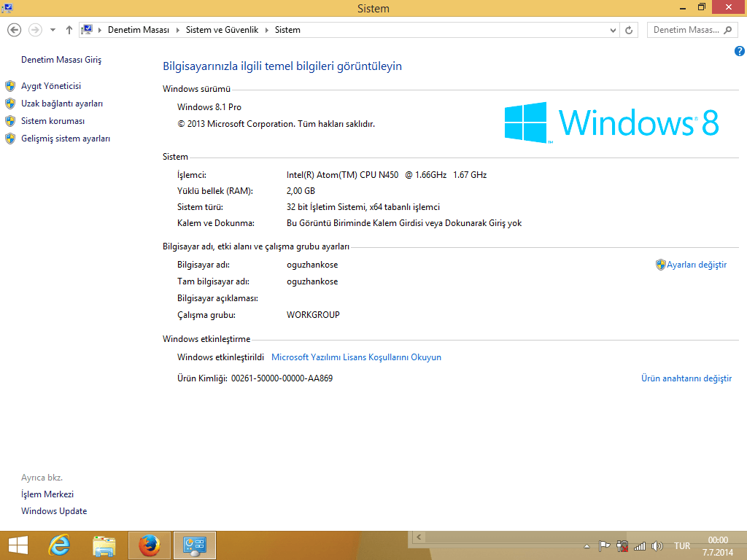Select Sistem ve Güvenlik breadcrumb
Screen dimensions: 747x560
[222, 30]
